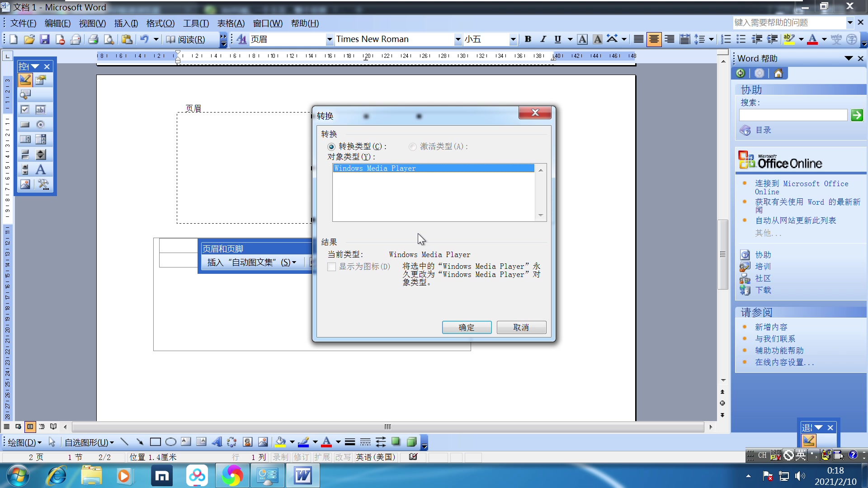This screenshot has height=488, width=868.
Task: Click the Undo arrow icon
Action: pos(144,39)
